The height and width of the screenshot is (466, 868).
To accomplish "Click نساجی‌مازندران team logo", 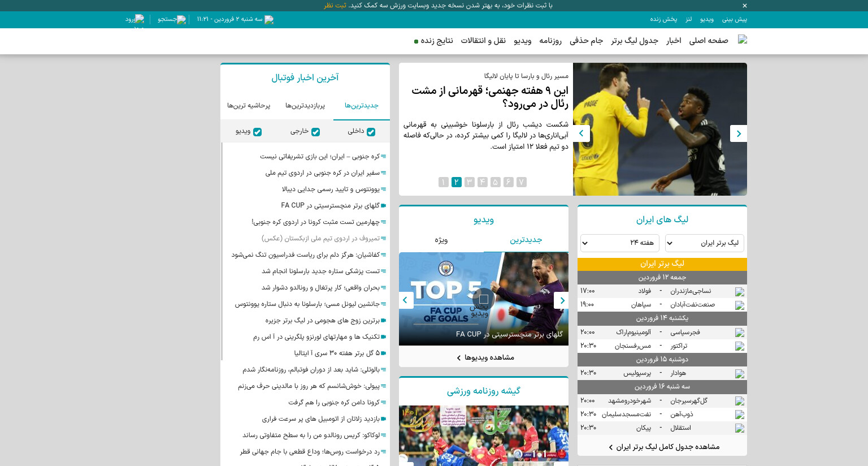I will pos(740,292).
